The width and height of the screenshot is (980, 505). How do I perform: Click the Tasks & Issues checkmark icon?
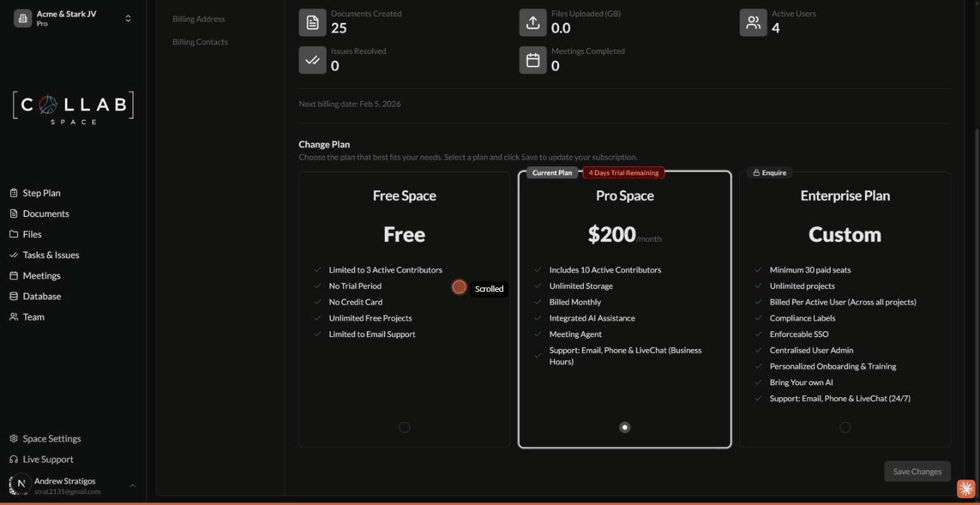(13, 254)
